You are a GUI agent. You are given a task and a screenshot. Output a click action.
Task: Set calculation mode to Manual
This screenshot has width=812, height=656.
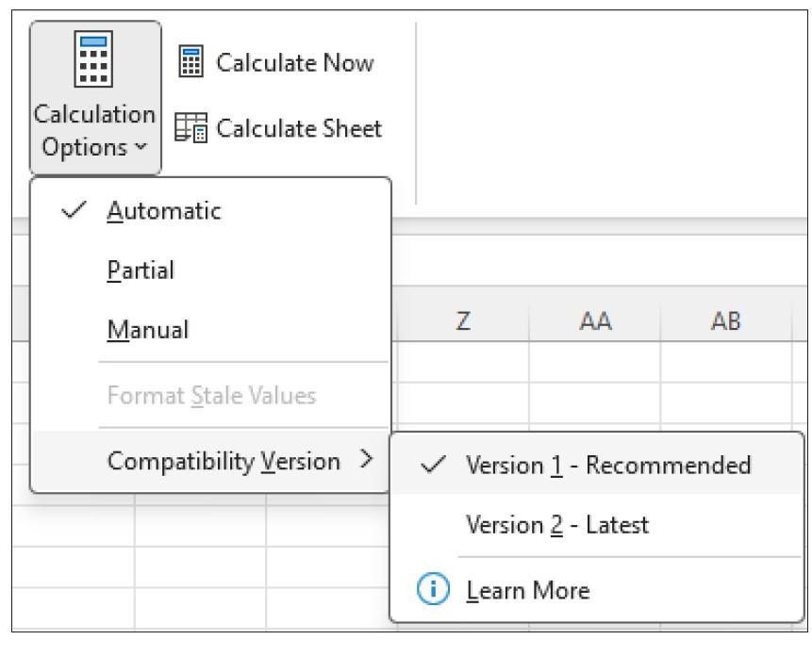coord(148,330)
